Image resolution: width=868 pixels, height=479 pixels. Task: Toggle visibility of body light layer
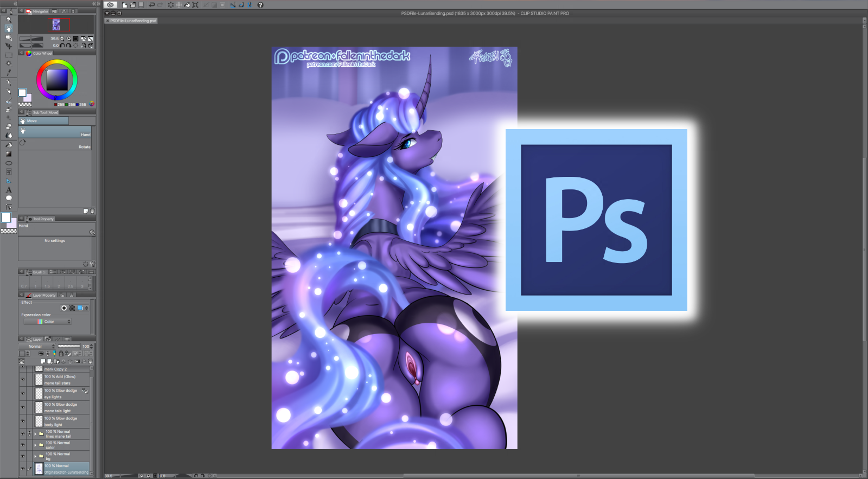(23, 421)
